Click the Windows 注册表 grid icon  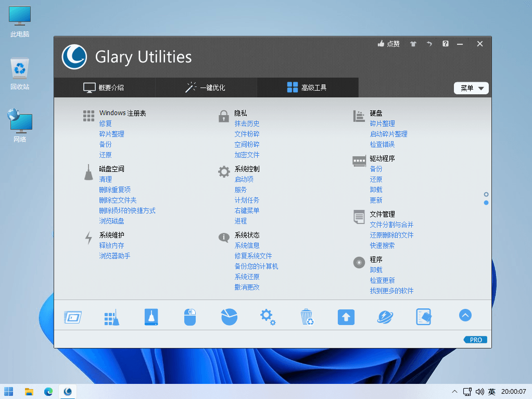click(88, 116)
